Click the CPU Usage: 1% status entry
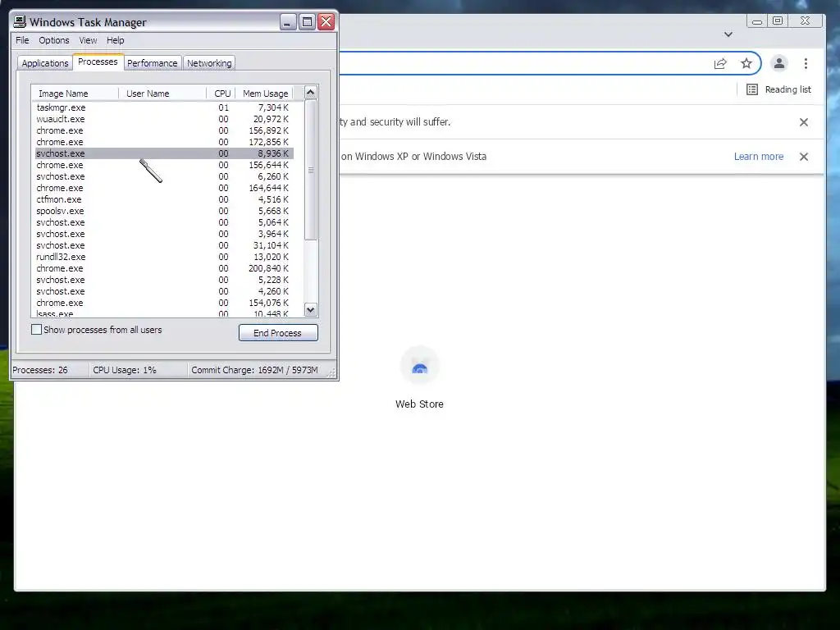Viewport: 840px width, 630px height. coord(138,370)
